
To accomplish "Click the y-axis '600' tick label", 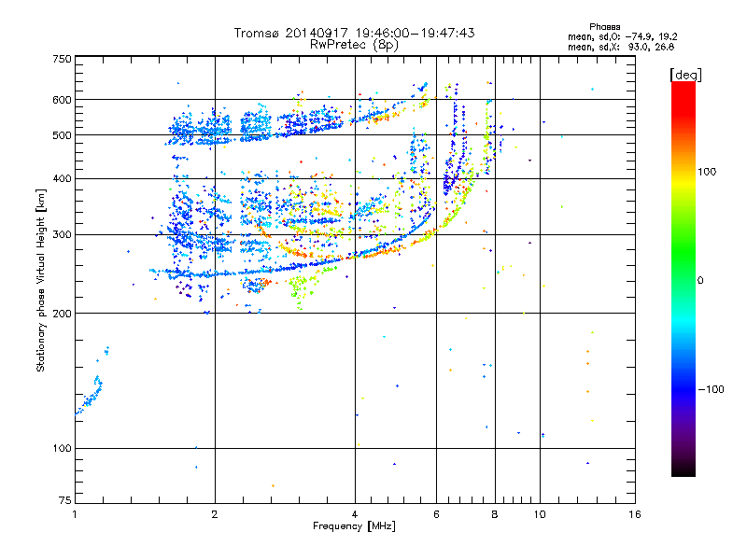I will coord(62,100).
